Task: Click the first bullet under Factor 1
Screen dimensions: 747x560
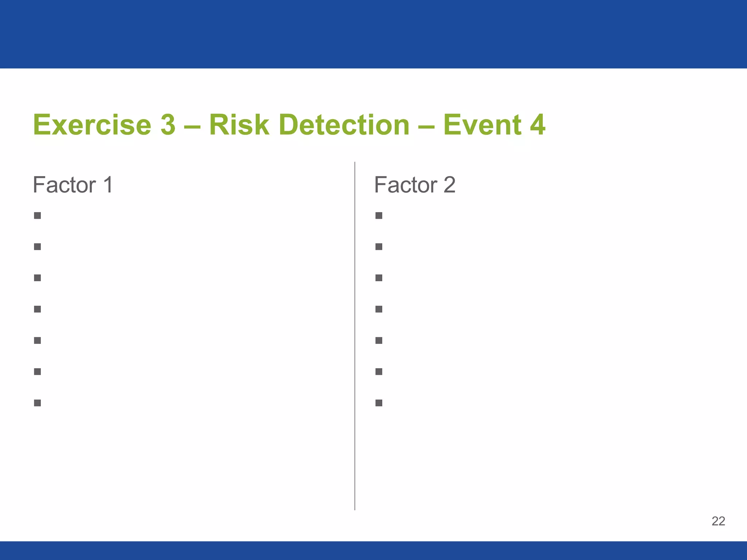Action: tap(37, 216)
